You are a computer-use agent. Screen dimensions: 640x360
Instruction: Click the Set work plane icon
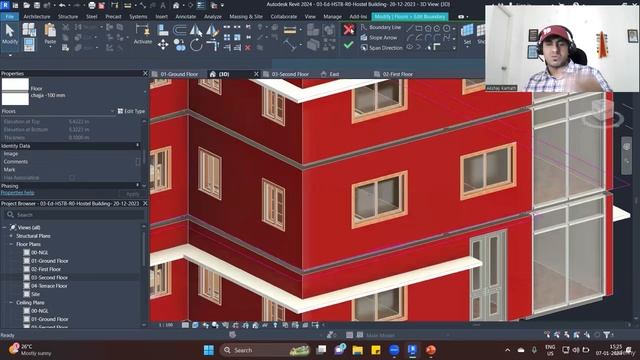pos(467,29)
